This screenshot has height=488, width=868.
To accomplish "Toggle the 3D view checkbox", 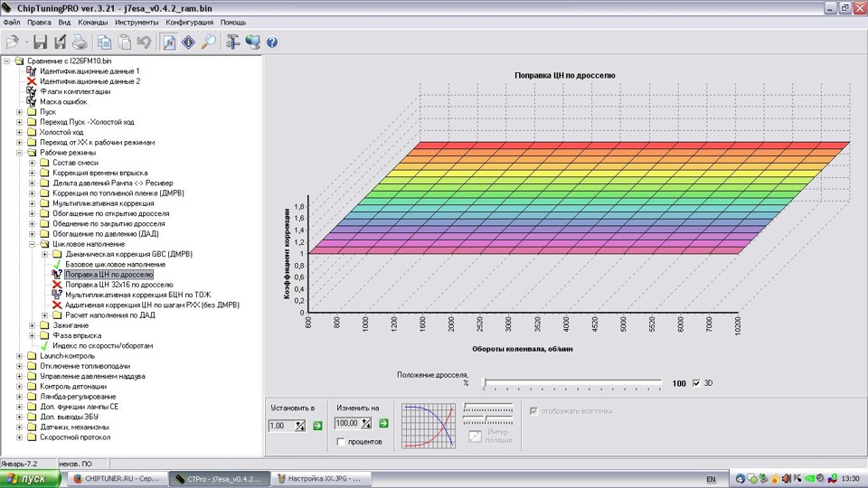I will tap(695, 383).
